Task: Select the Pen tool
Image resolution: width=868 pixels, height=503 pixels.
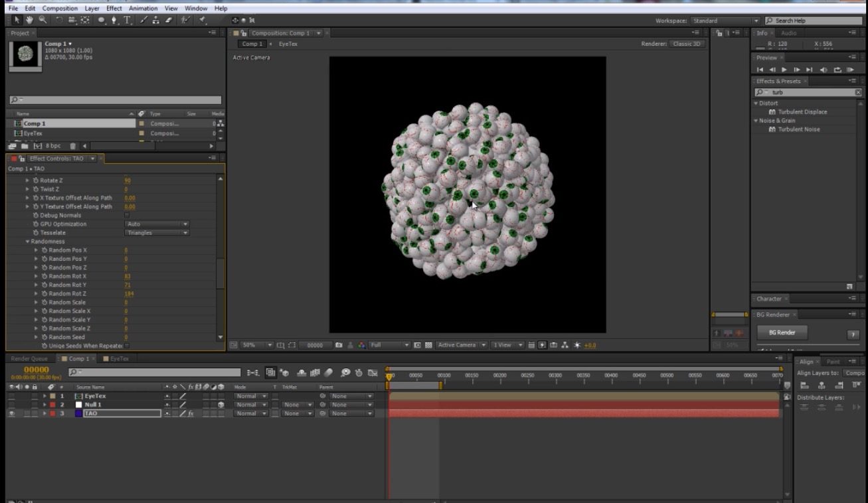Action: 114,20
